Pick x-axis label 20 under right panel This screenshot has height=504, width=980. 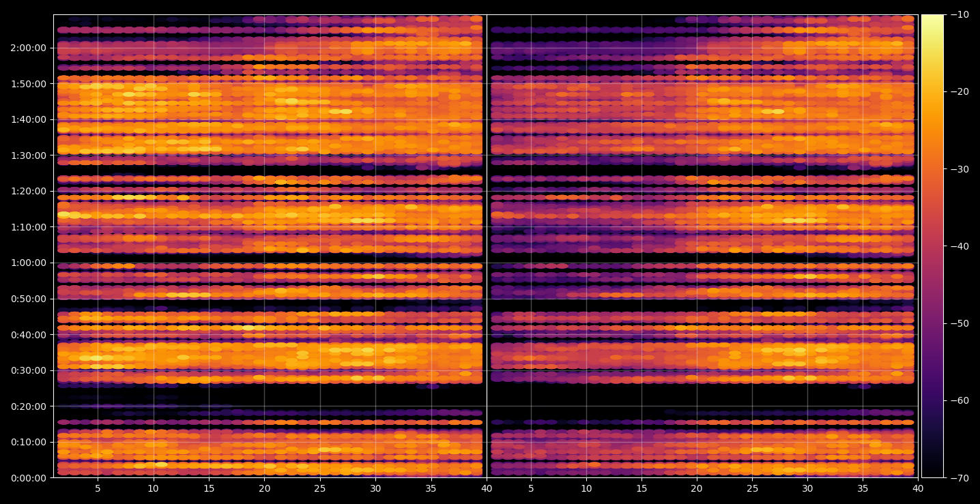[x=697, y=489]
